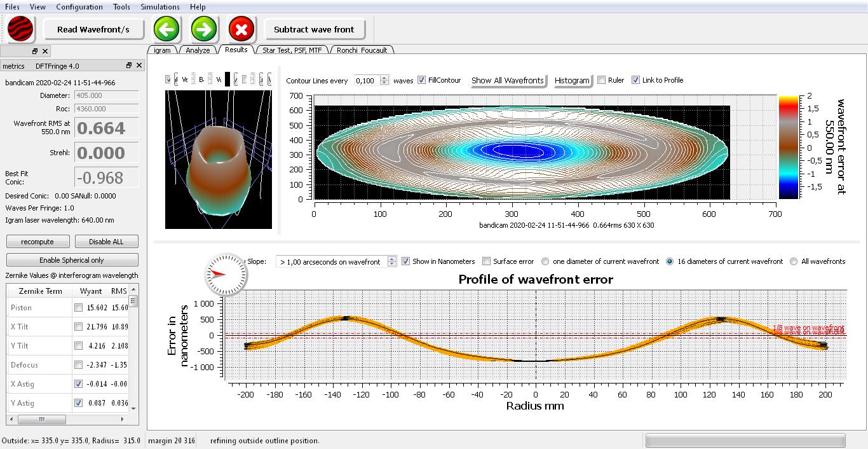Select 'one diameter of current wavefront' option

coord(545,261)
